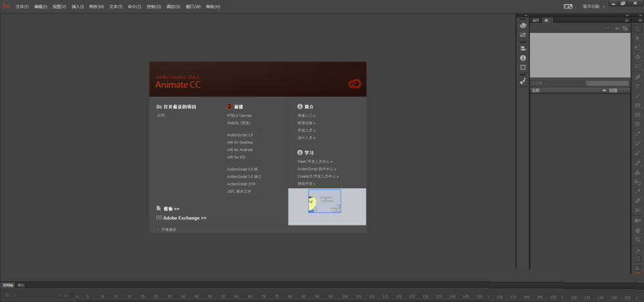
Task: Select the Ink Bottle tool
Action: pos(638,182)
